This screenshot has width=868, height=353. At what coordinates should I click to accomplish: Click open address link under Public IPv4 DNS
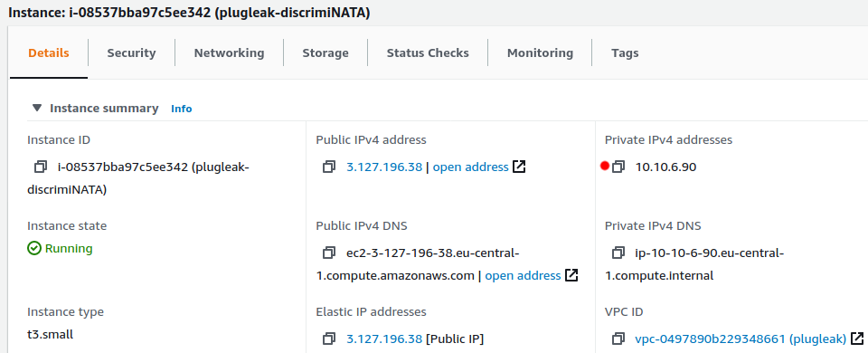coord(524,275)
